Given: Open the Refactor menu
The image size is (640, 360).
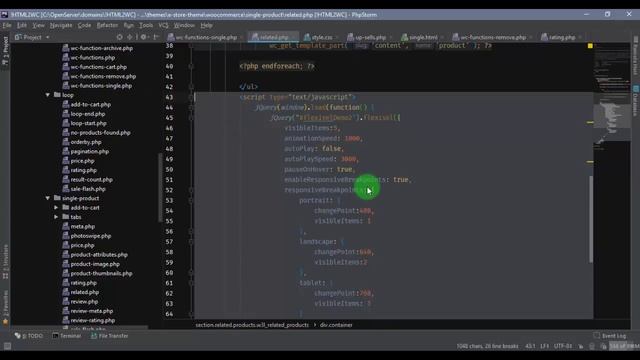Looking at the screenshot, I should click(x=107, y=25).
